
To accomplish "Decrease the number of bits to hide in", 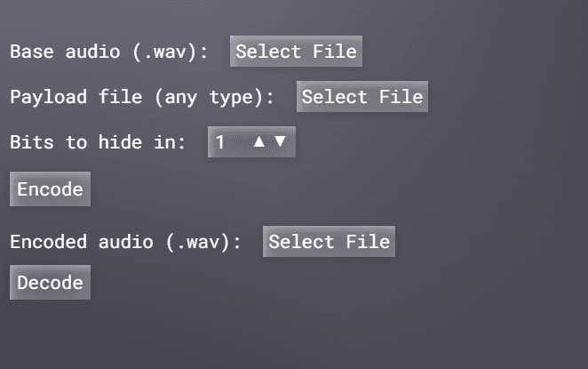I will coord(280,141).
